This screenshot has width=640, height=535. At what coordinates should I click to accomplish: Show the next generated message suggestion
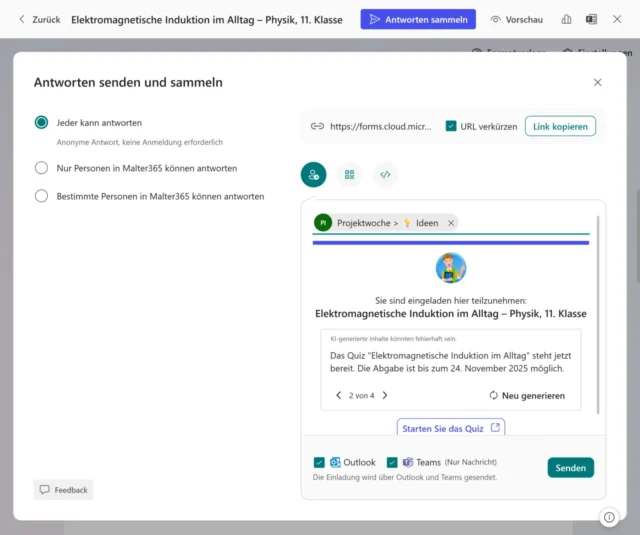click(385, 395)
